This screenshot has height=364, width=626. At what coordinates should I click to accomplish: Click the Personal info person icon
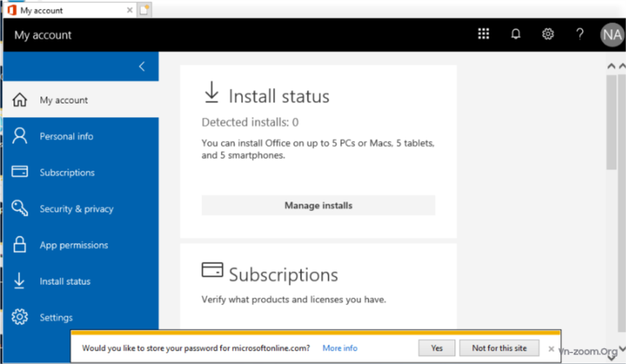click(20, 136)
